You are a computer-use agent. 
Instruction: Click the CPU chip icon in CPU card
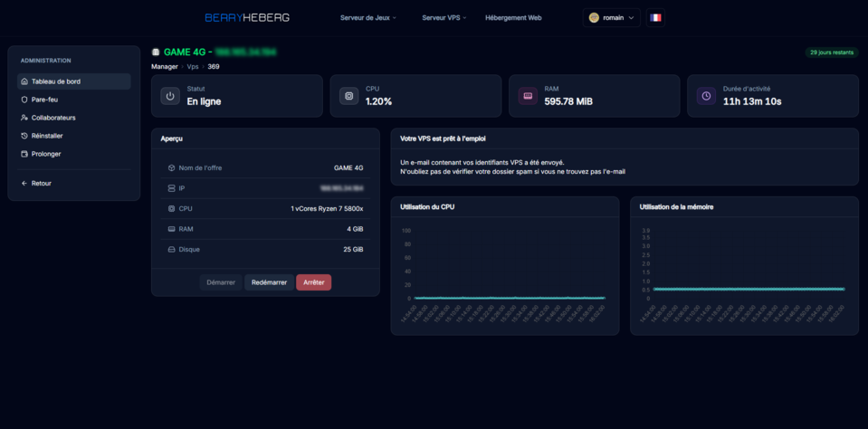coord(349,96)
